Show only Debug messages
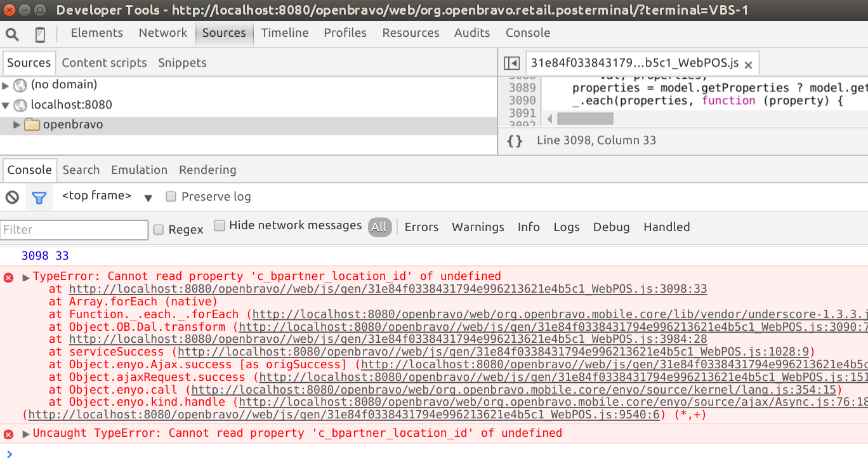868x459 pixels. 611,227
